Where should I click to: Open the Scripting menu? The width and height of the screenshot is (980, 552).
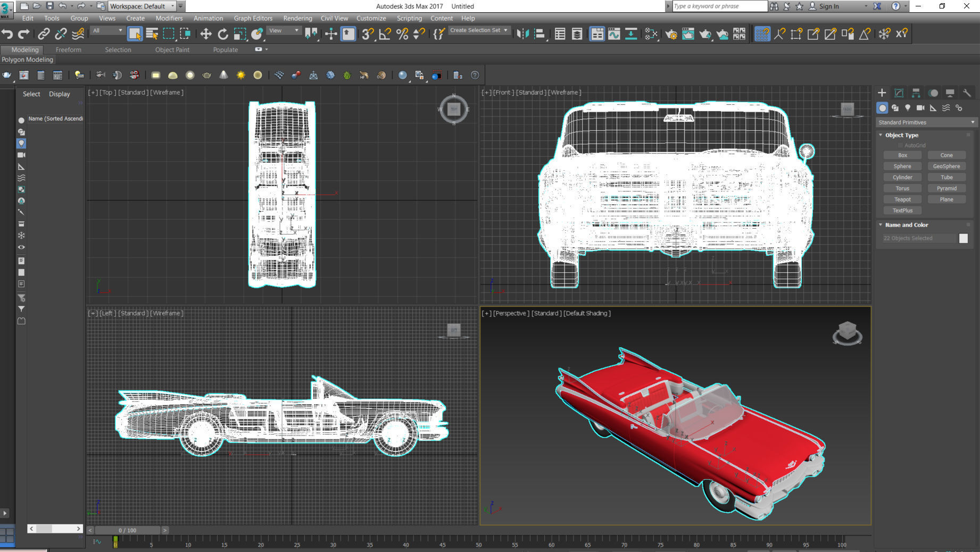pyautogui.click(x=409, y=18)
